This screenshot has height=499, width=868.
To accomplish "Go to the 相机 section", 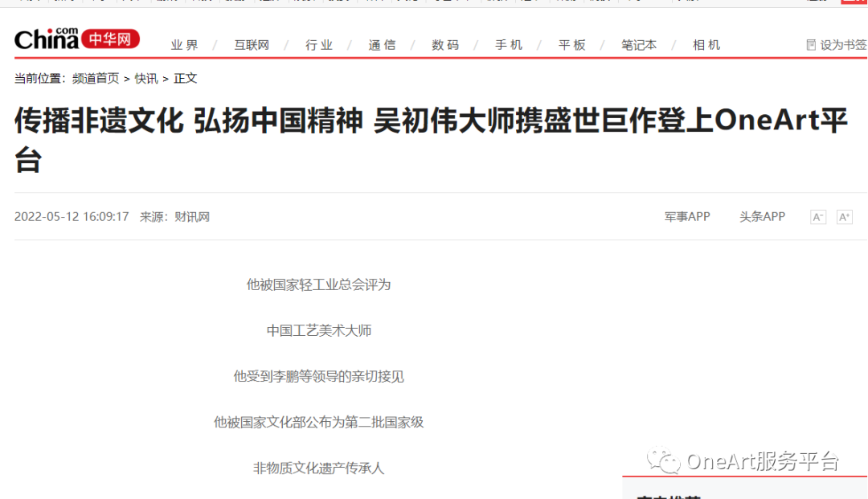I will click(x=706, y=45).
